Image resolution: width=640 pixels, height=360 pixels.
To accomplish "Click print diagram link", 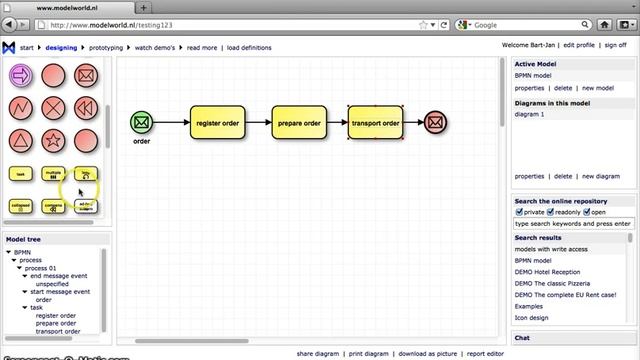I will [369, 354].
